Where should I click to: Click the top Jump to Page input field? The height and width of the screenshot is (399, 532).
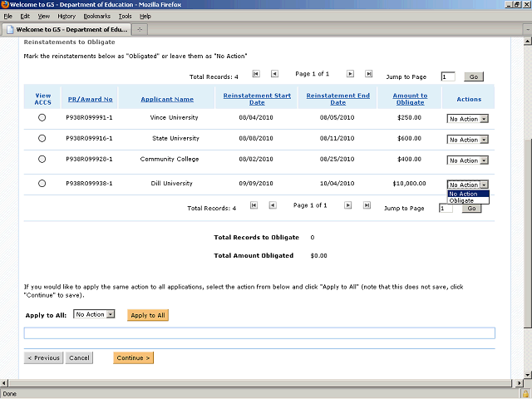tap(448, 76)
